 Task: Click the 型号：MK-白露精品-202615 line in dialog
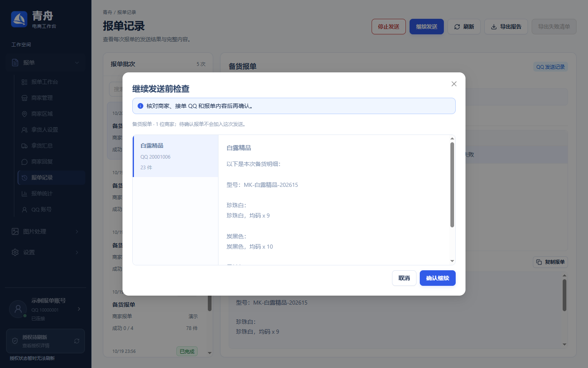tap(262, 185)
